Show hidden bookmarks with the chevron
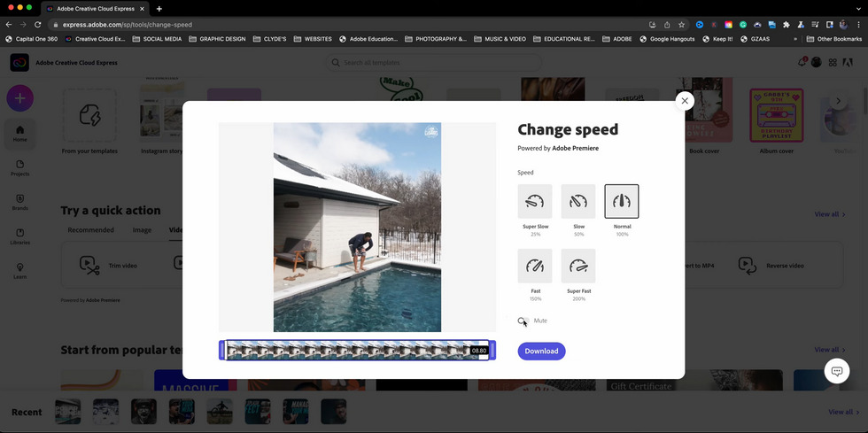 coord(795,39)
